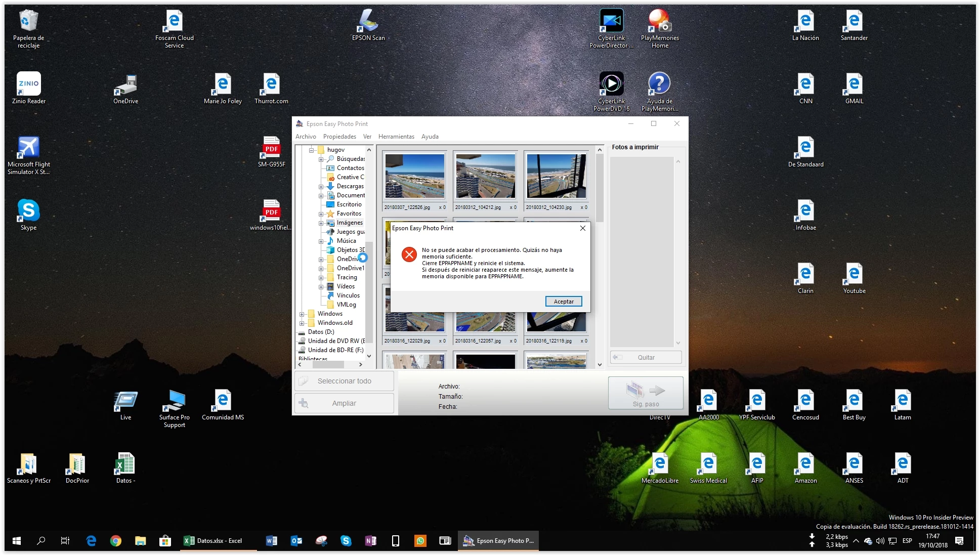Click the Sig. paso arrow icon
Image resolution: width=980 pixels, height=555 pixels.
point(657,390)
